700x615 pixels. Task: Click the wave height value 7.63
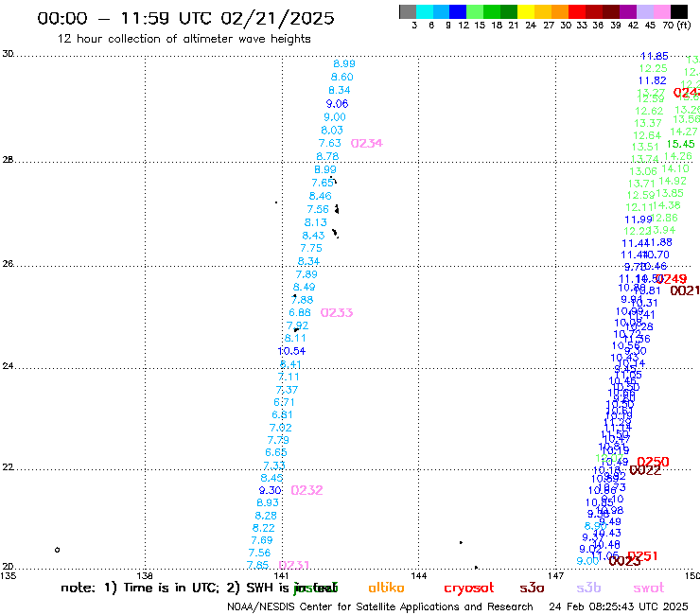330,144
